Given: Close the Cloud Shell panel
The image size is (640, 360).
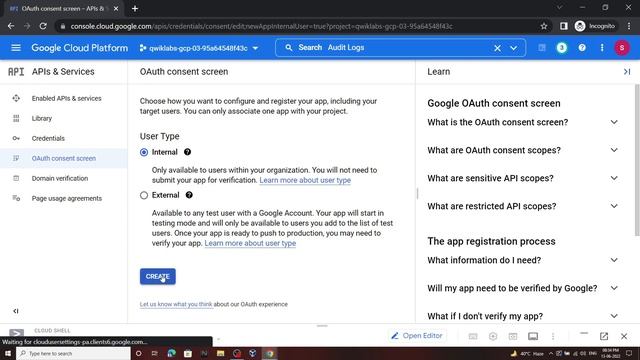Looking at the screenshot, I should pos(624,336).
